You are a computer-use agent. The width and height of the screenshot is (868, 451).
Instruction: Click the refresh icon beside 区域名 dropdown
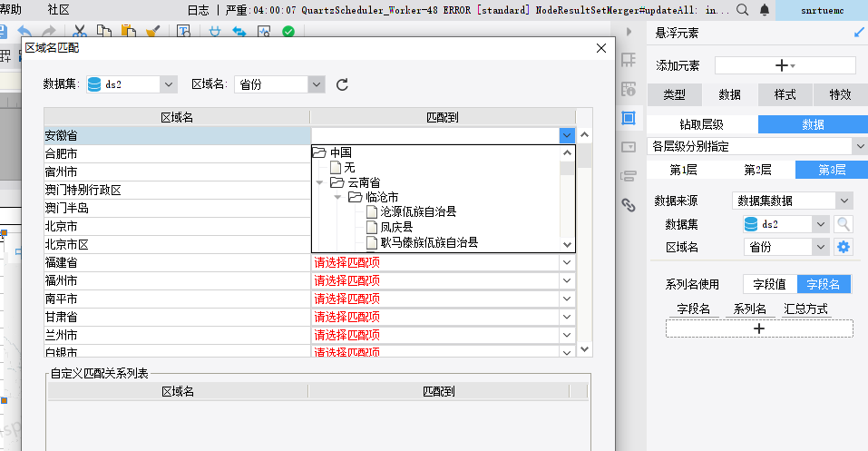(x=342, y=84)
